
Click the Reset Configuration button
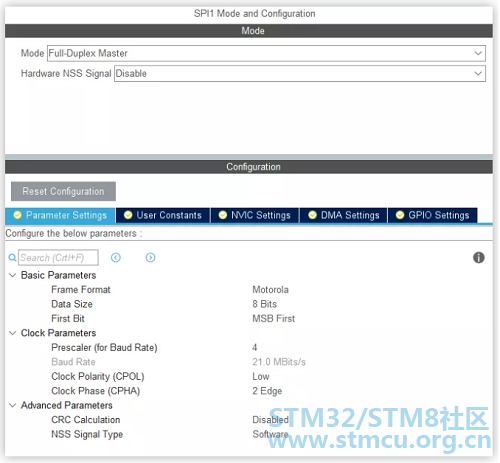63,191
